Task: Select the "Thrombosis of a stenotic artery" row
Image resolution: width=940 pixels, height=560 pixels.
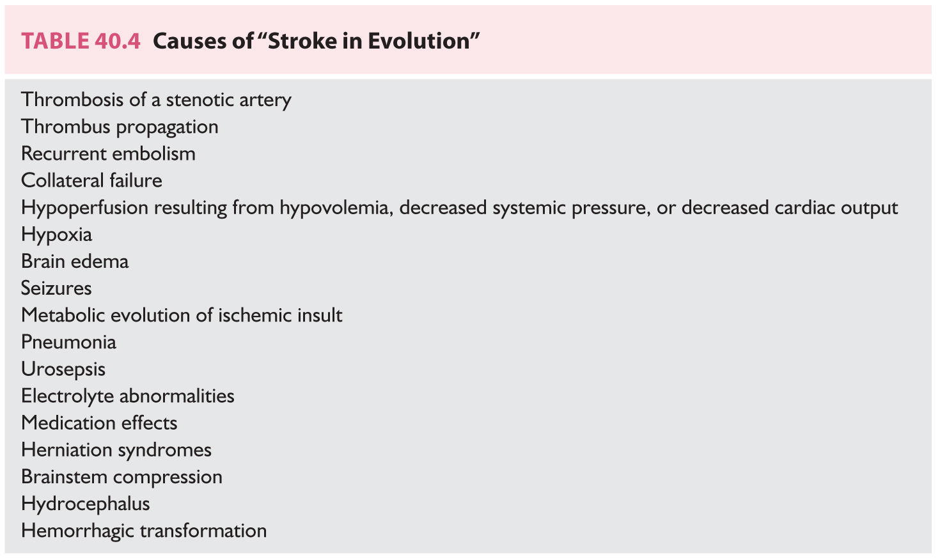Action: [x=156, y=100]
